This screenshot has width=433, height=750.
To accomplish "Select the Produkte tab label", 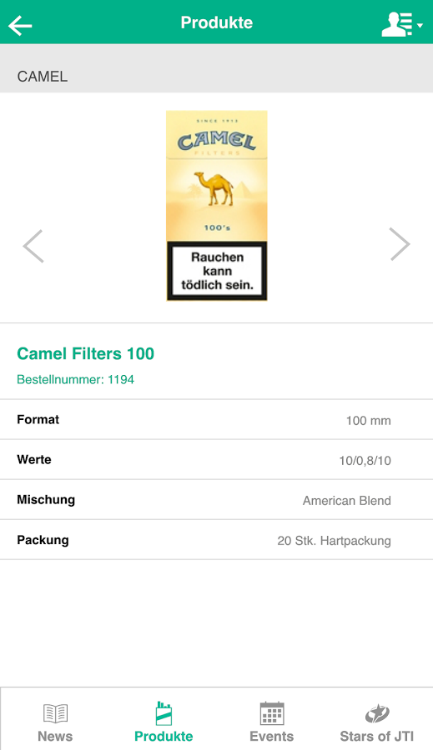I will pos(164,736).
